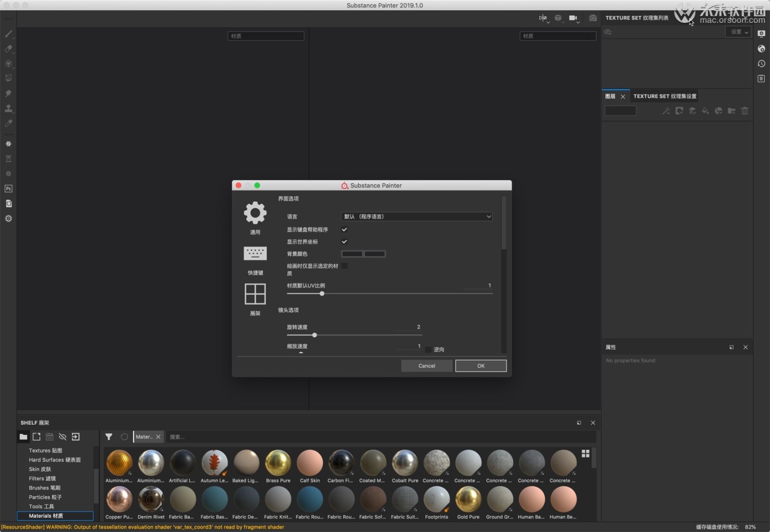Select Brushes 笔刷 shelf category
This screenshot has height=532, width=770.
(x=45, y=488)
